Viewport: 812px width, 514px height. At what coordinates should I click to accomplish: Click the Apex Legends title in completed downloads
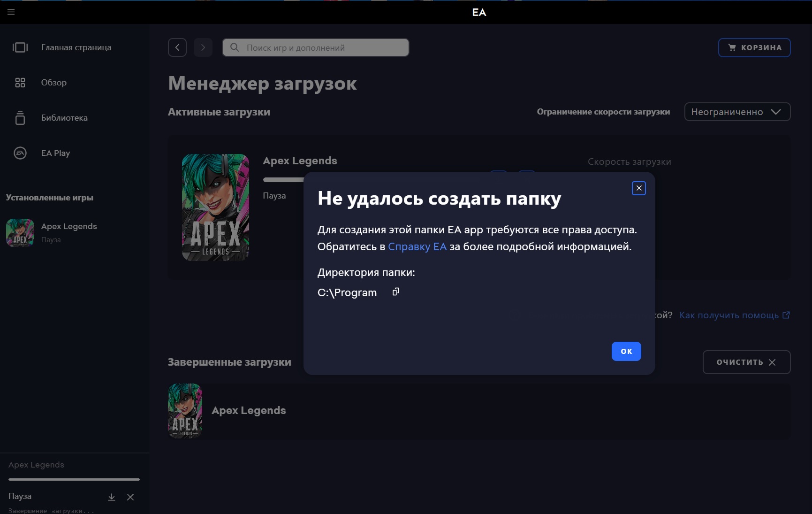[x=249, y=410]
